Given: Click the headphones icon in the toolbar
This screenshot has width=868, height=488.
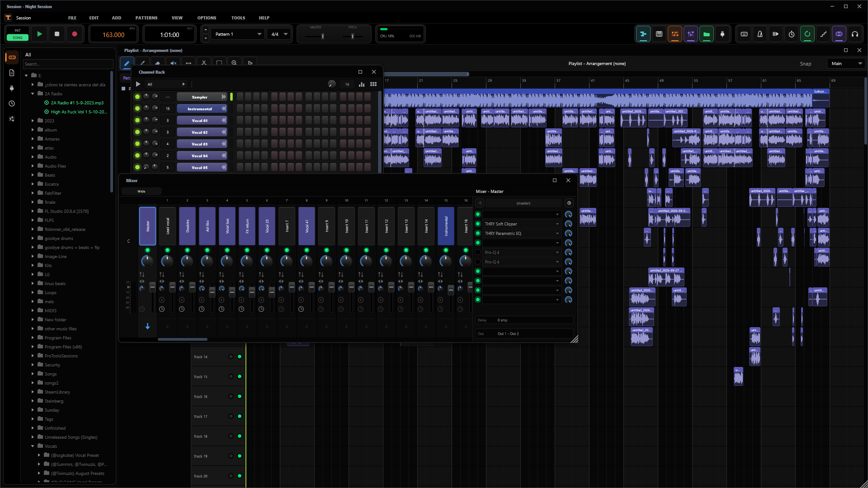Looking at the screenshot, I should [x=854, y=34].
